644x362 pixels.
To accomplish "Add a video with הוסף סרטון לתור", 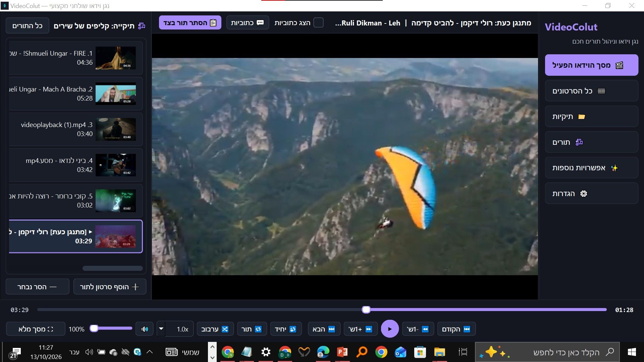I will 110,287.
